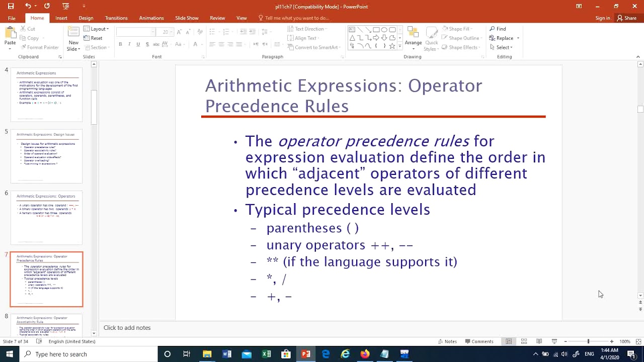The image size is (644, 362).
Task: Open Task View on the taskbar
Action: (187, 354)
